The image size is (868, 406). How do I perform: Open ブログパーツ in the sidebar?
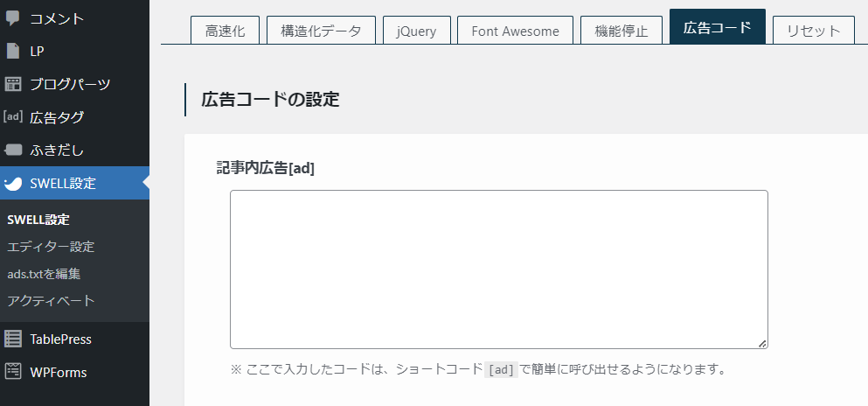click(x=74, y=84)
